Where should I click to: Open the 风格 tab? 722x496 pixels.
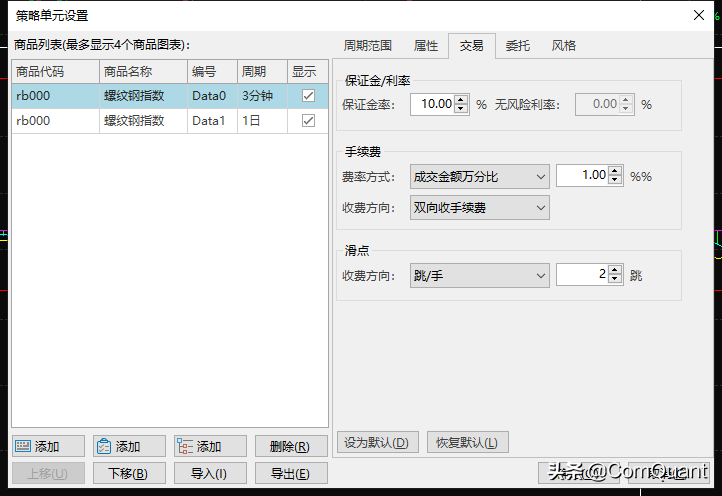pyautogui.click(x=564, y=46)
